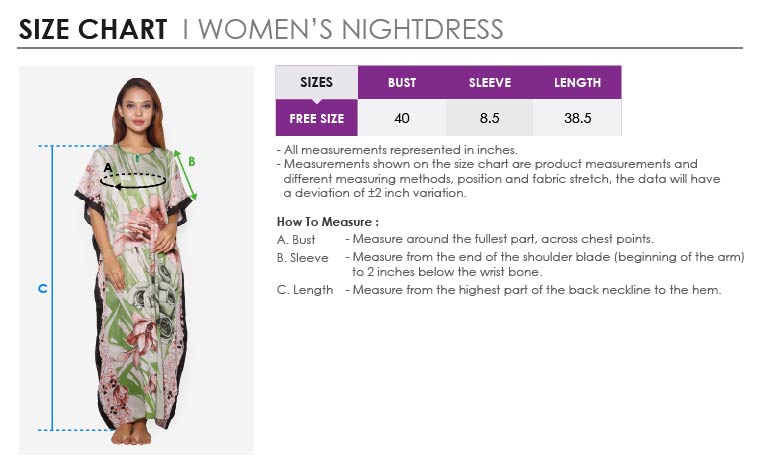Select the BUST column header
Screen dimensions: 762x469
click(402, 82)
